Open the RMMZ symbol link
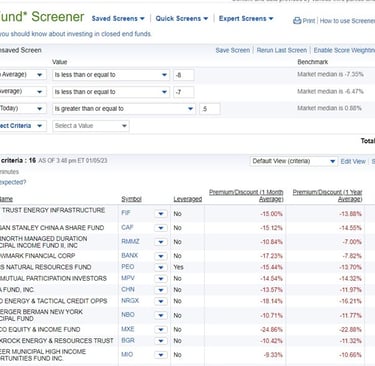This screenshot has width=375, height=366. [x=130, y=241]
